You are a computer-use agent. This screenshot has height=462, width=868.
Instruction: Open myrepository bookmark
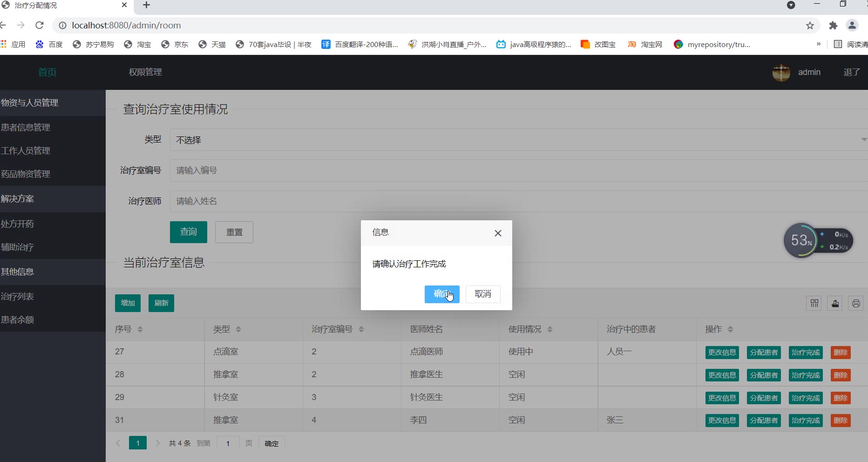tap(712, 44)
